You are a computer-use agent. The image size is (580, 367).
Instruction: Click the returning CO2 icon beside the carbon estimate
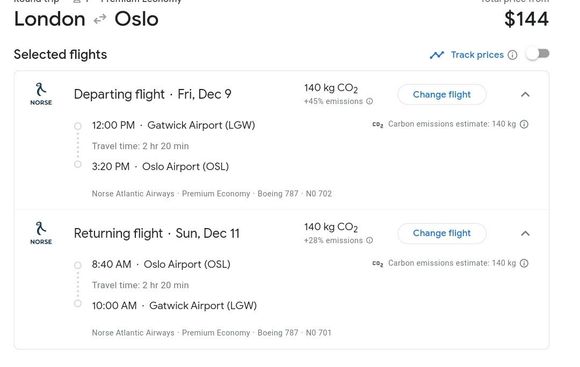378,264
